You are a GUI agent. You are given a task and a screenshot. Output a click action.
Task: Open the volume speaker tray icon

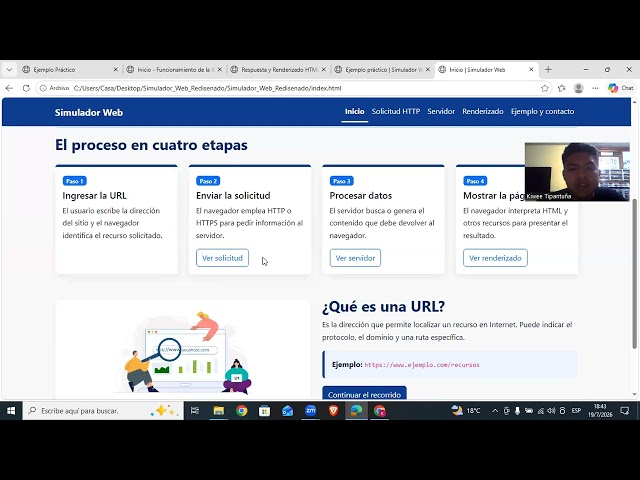click(x=551, y=411)
